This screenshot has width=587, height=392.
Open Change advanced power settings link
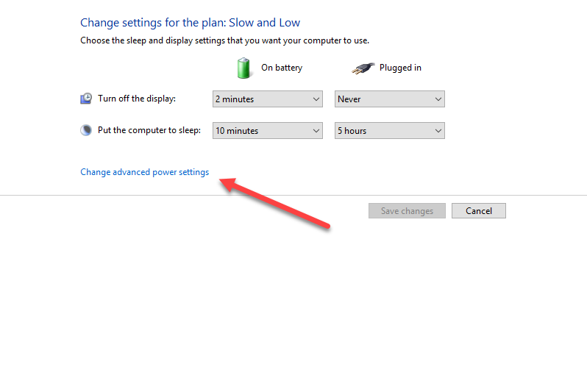click(144, 172)
